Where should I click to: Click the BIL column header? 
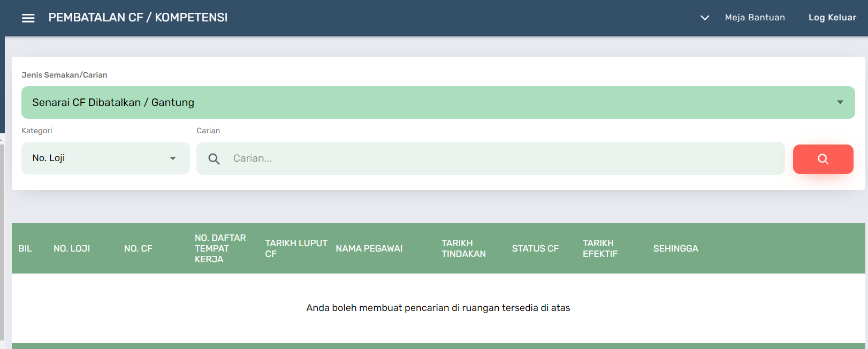pyautogui.click(x=25, y=248)
